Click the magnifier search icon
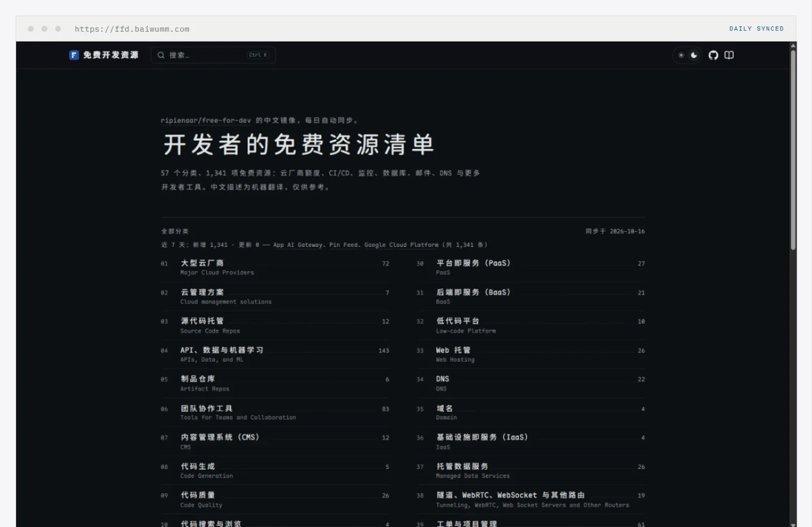The height and width of the screenshot is (527, 812). [161, 55]
